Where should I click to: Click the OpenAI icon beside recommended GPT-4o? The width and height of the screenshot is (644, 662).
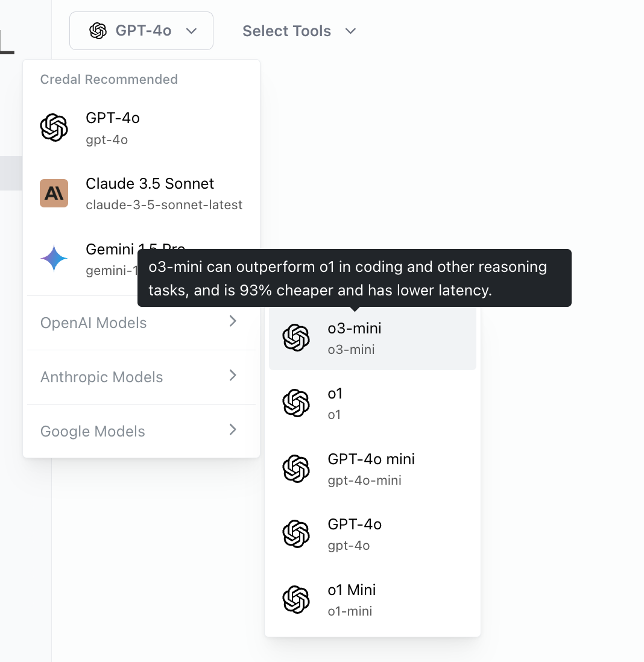[x=54, y=127]
